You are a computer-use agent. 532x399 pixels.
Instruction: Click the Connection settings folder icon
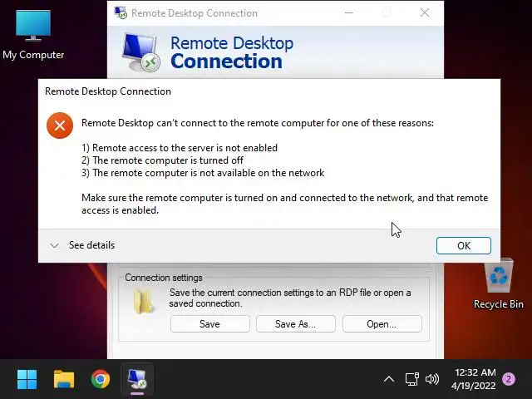coord(144,302)
